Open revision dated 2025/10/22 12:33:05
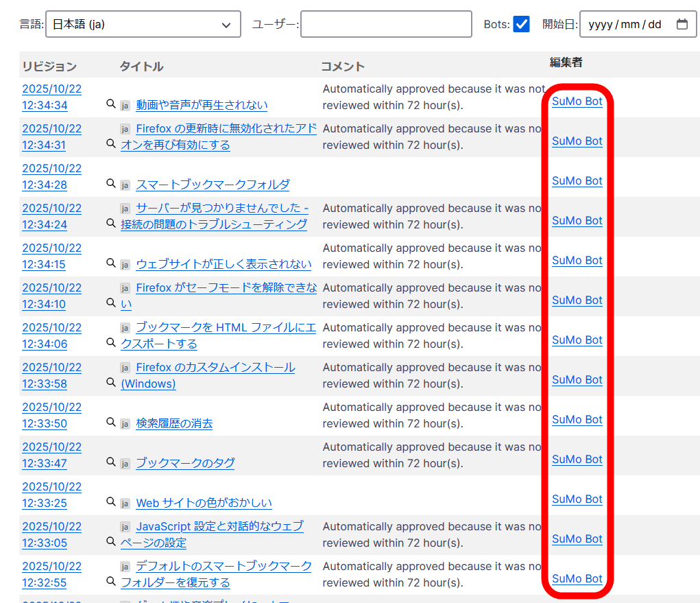The image size is (700, 603). [51, 534]
